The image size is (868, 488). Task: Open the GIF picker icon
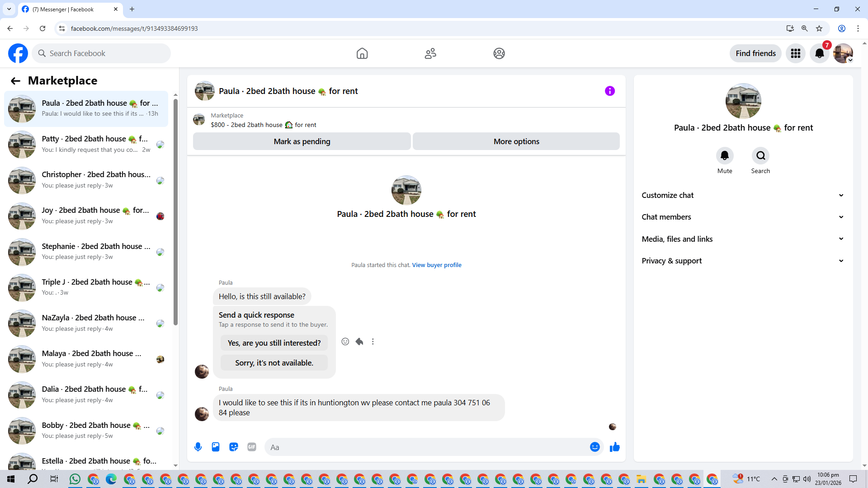252,447
